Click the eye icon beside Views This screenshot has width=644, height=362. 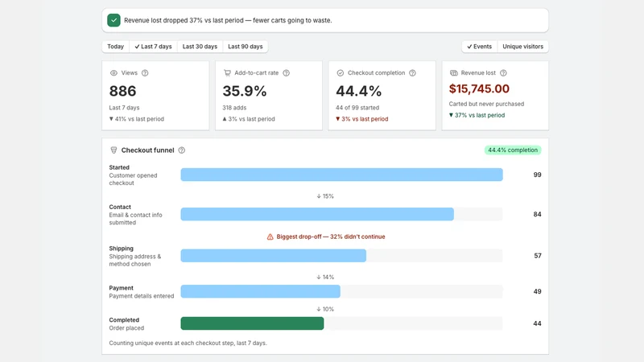(x=114, y=73)
